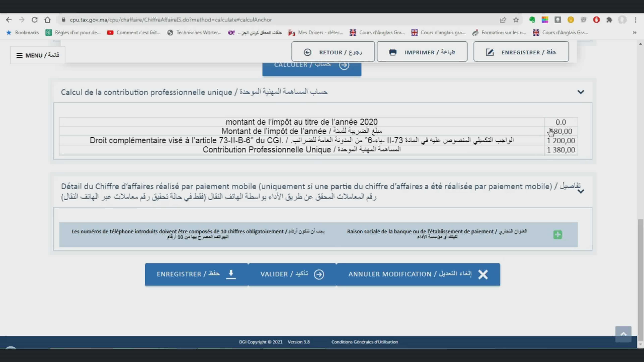
Task: Open the extensions puzzle icon
Action: pos(609,20)
